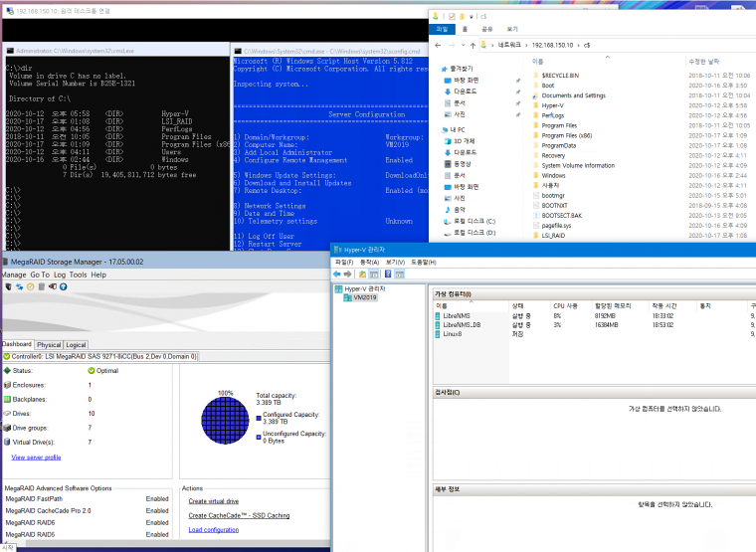
Task: Click the server icon in MegaRAID toolbar
Action: coord(8,286)
